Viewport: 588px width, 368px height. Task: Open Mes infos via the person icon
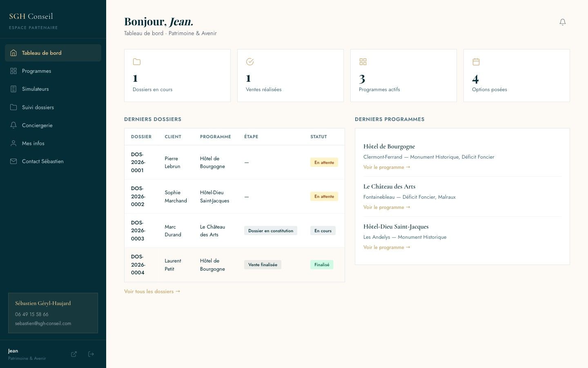click(13, 143)
